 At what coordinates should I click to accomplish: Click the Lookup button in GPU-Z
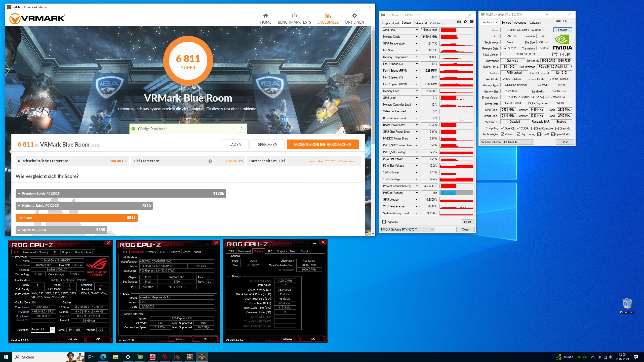[562, 30]
